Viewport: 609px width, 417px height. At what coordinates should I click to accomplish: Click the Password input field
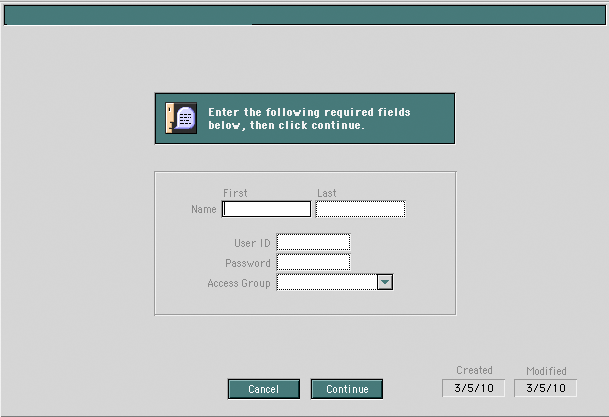tap(313, 262)
